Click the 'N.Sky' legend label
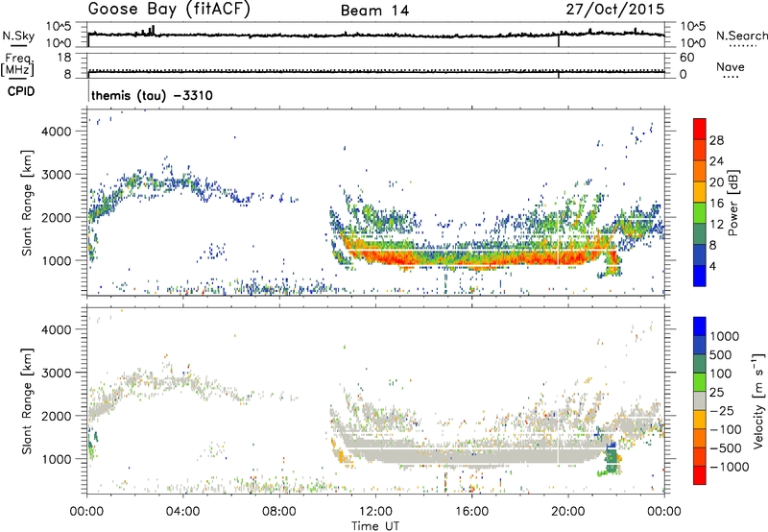Viewport: 768px width, 532px height. (x=18, y=36)
